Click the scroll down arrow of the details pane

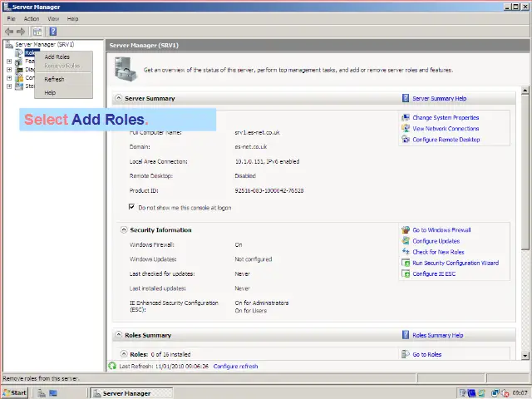[x=525, y=356]
